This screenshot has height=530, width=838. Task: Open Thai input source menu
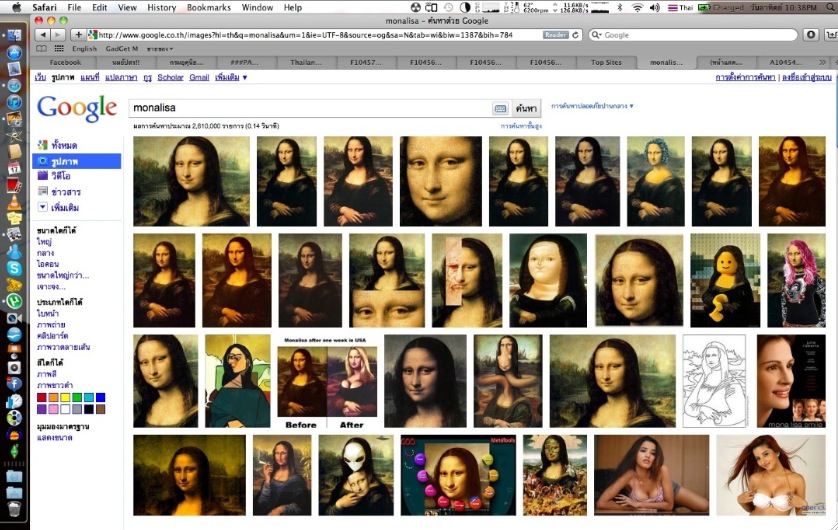(x=680, y=7)
